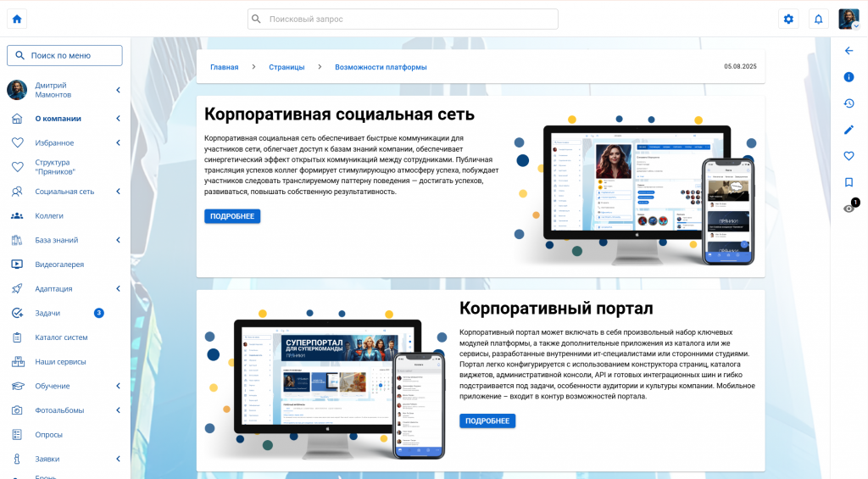Image resolution: width=868 pixels, height=479 pixels.
Task: Expand Адаптация chevron
Action: (118, 288)
